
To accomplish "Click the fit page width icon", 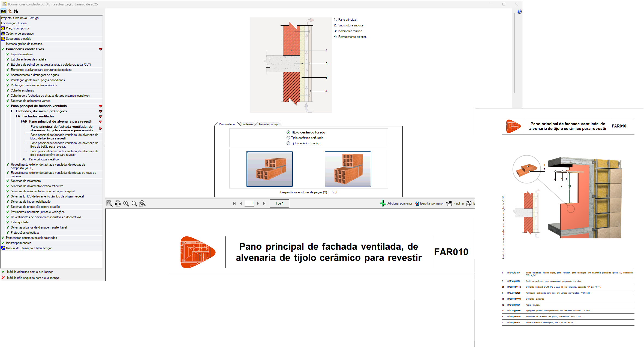I will coord(118,203).
